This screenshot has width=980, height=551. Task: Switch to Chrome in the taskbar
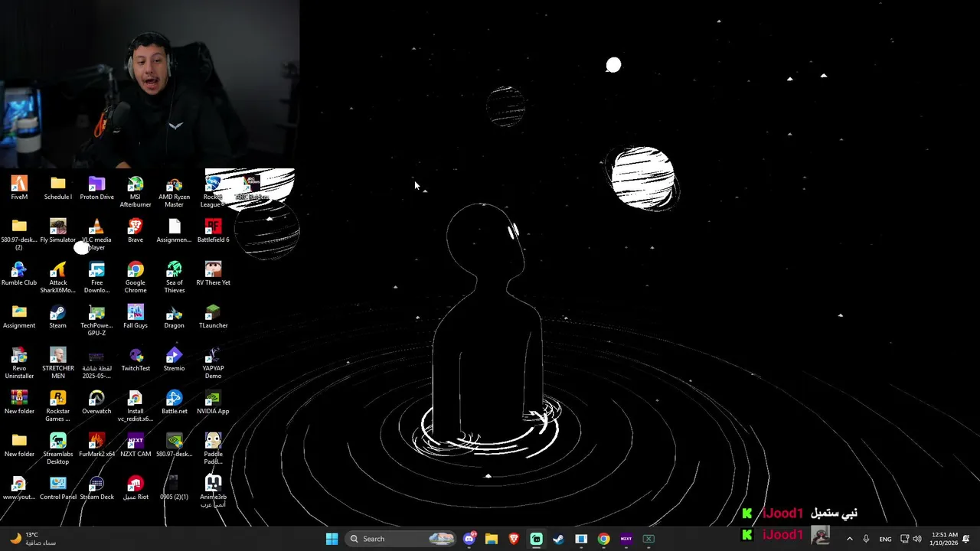[604, 539]
